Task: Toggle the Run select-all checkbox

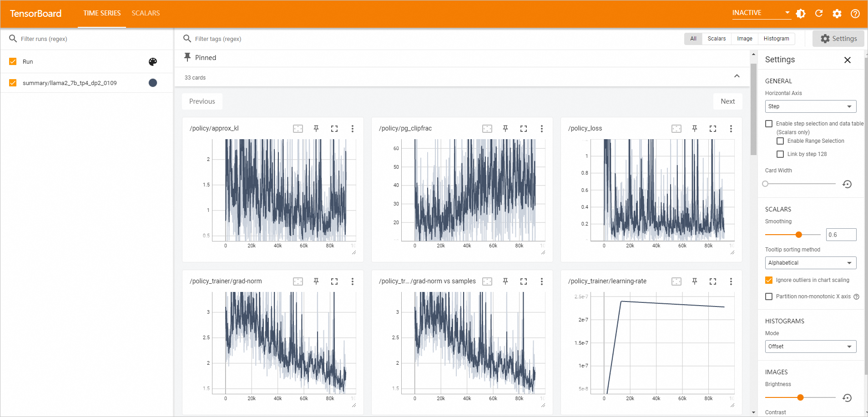Action: (x=13, y=62)
